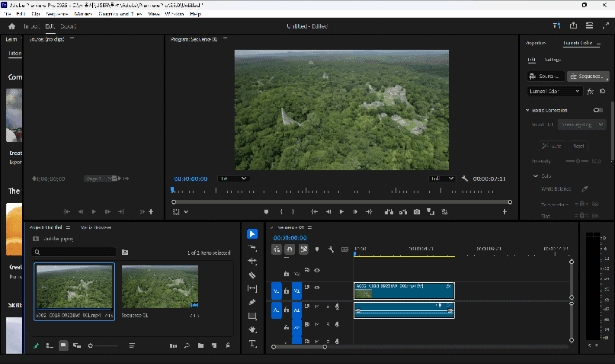Toggle A1 track lock
Screen dimensions: 615x364
click(286, 310)
